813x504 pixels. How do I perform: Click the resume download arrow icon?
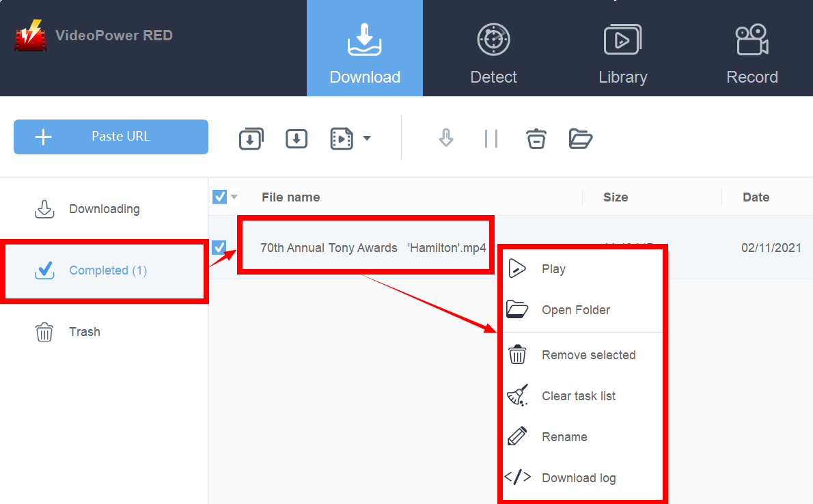(x=446, y=139)
